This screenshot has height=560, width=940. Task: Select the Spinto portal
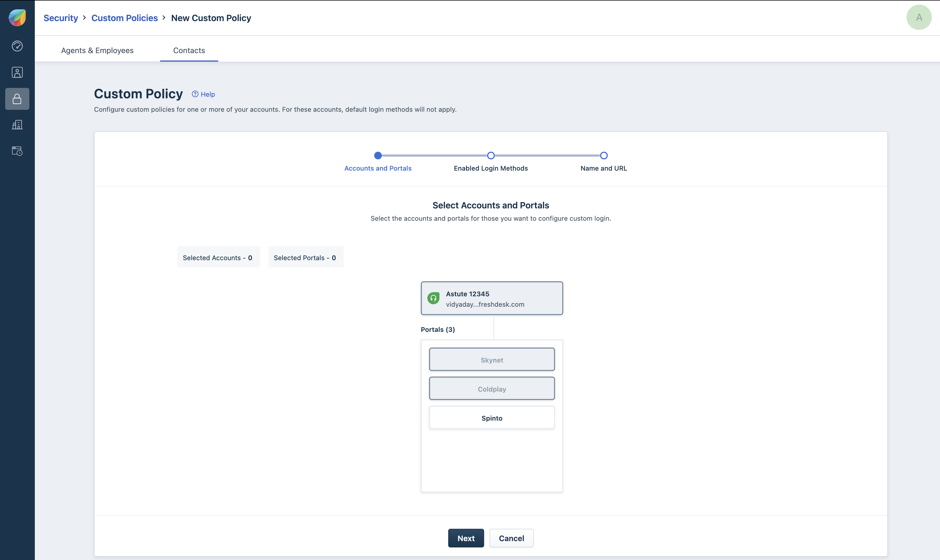point(492,418)
